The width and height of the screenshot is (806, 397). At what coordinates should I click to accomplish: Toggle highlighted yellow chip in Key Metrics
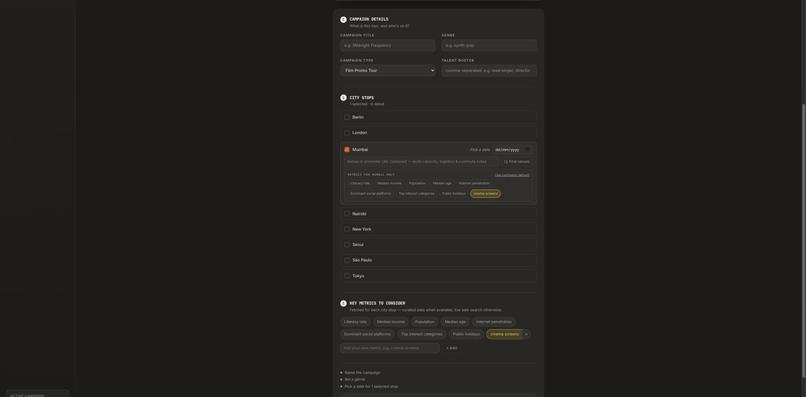[504, 334]
